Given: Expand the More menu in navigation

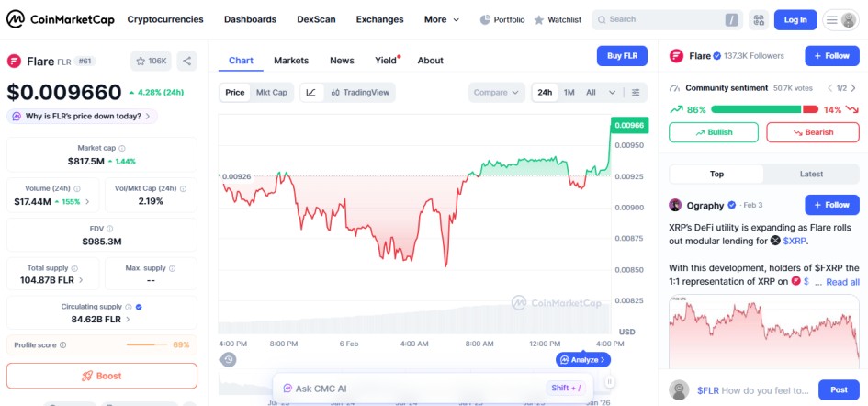Looking at the screenshot, I should [442, 19].
